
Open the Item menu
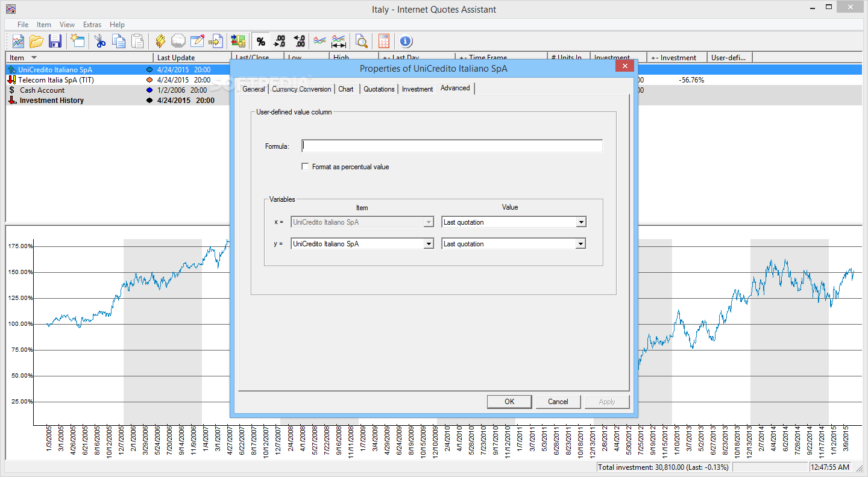(44, 25)
